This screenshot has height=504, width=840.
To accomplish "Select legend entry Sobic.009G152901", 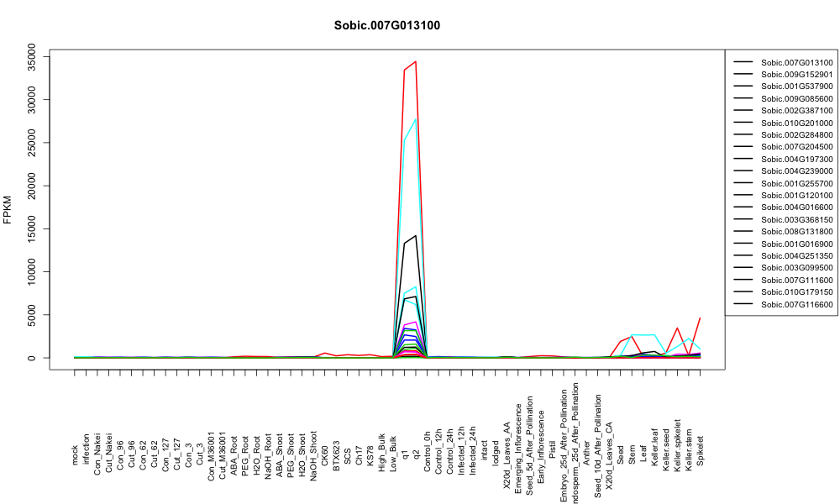I will (783, 75).
